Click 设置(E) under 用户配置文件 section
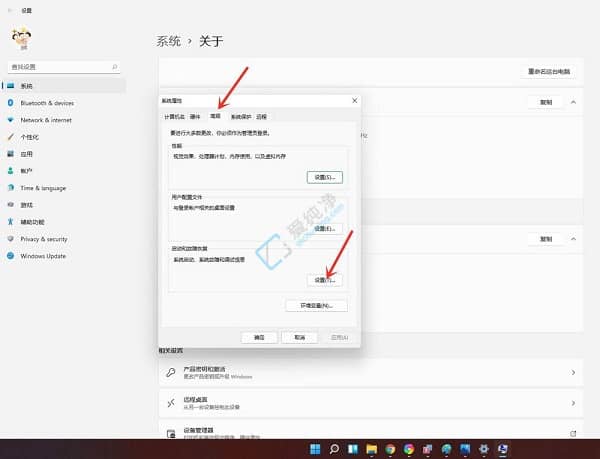 325,229
